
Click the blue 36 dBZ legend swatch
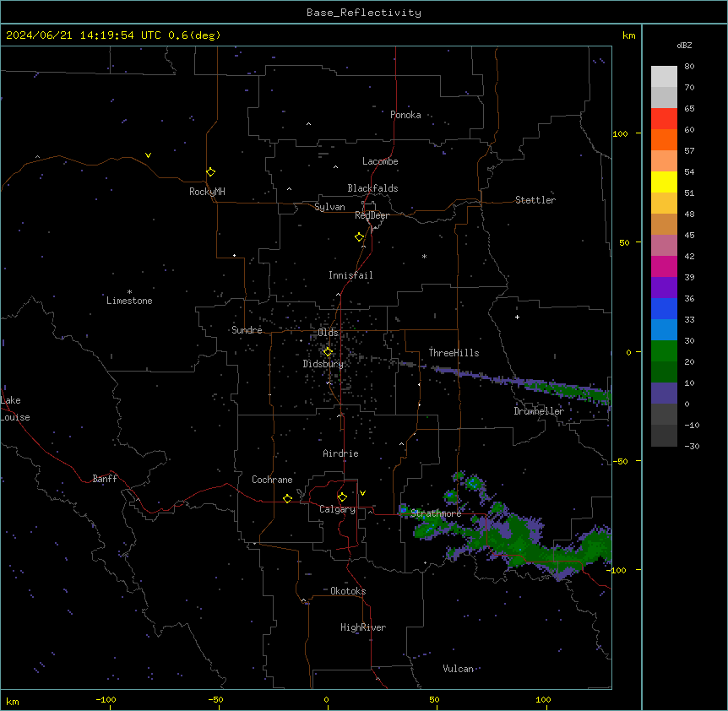pos(664,308)
